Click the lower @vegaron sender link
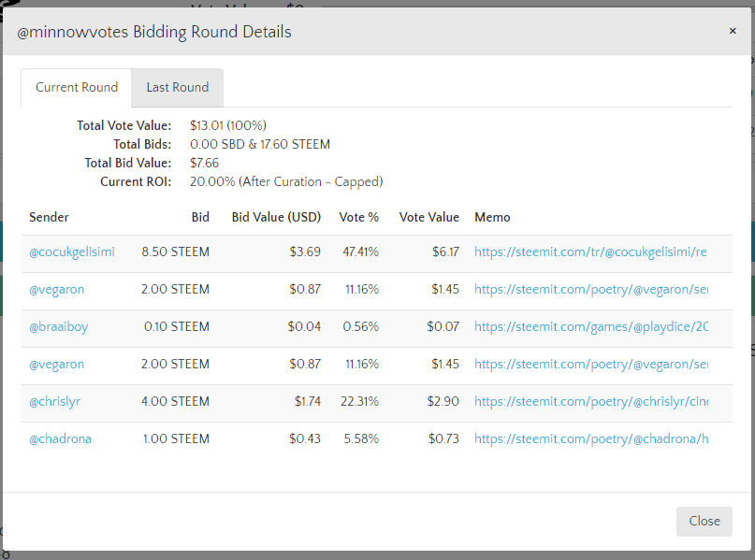 click(x=57, y=365)
